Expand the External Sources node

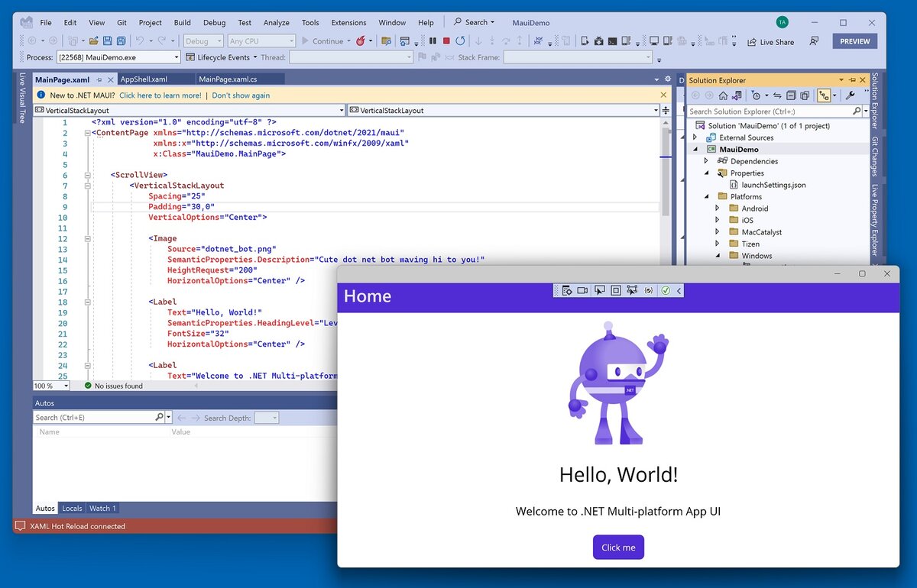coord(695,137)
